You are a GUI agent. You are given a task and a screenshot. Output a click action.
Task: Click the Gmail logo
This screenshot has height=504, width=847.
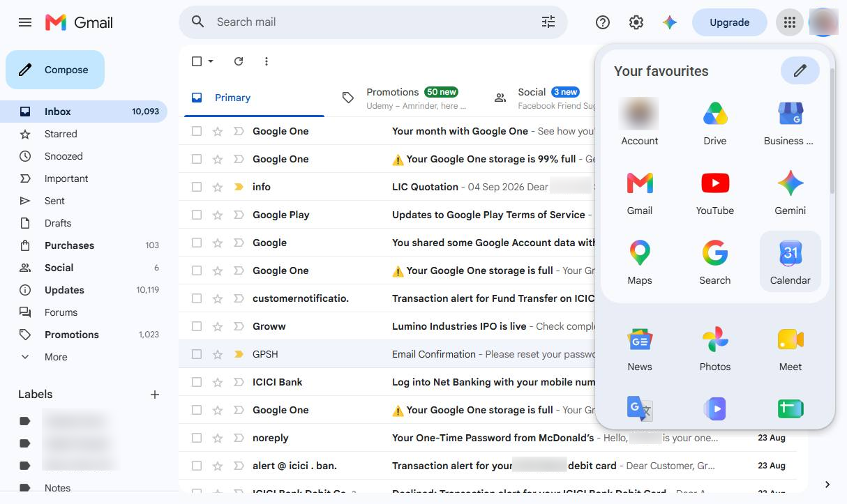(x=79, y=22)
